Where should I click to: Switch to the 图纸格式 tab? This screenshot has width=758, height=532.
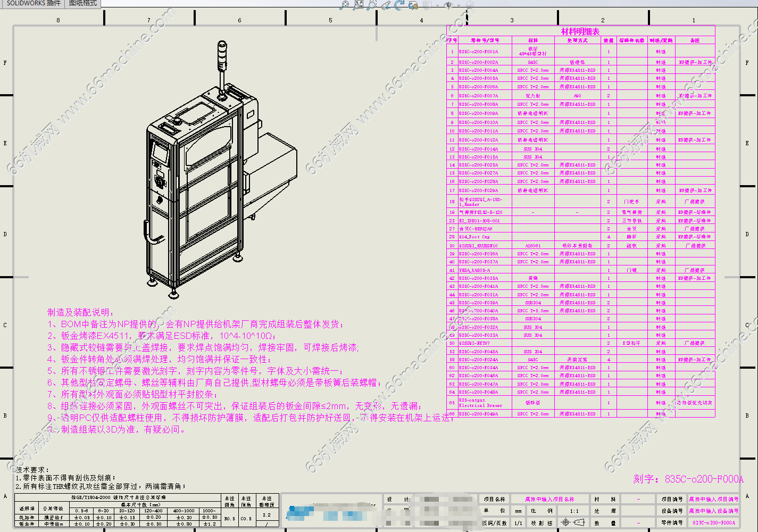tap(83, 3)
